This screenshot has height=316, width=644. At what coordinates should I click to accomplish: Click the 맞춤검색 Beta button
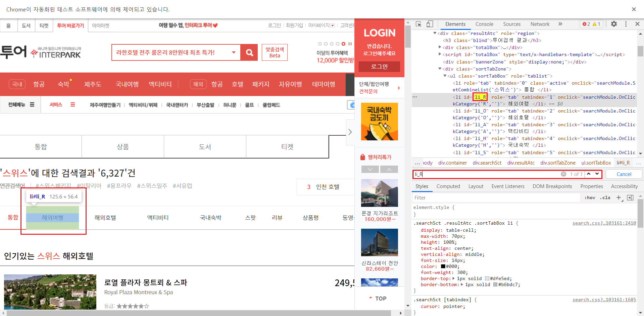coord(275,52)
